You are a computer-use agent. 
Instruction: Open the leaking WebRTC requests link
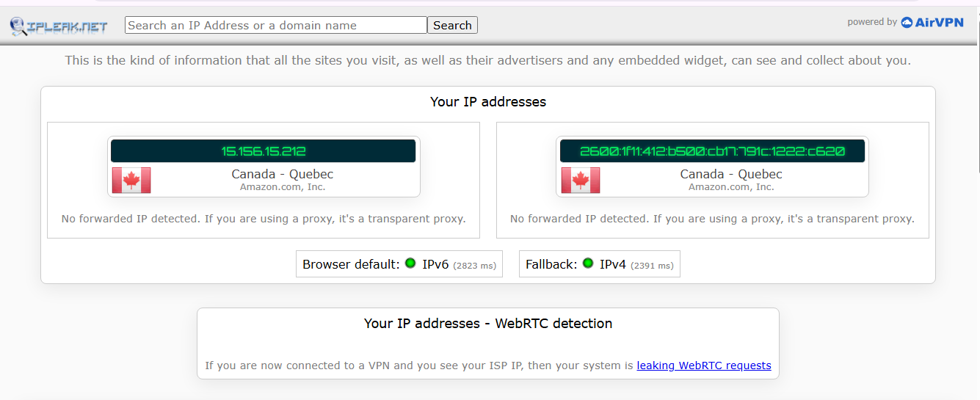point(704,366)
